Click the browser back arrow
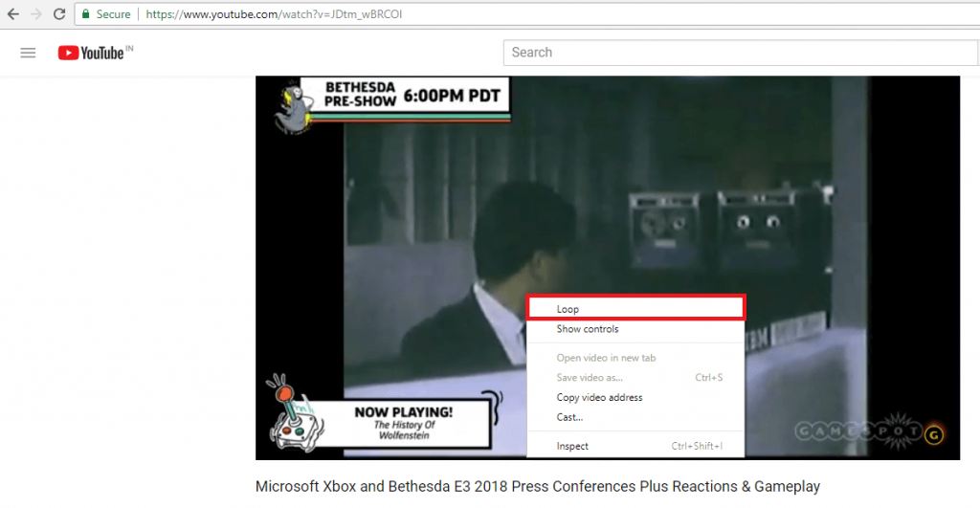Screen dimensions: 980x508 pos(13,13)
